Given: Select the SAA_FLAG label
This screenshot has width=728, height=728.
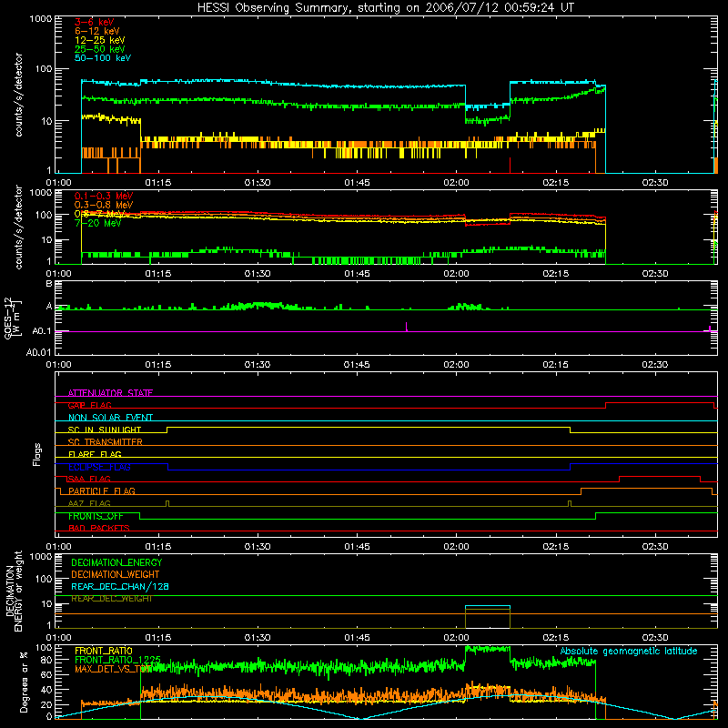Looking at the screenshot, I should click(89, 479).
